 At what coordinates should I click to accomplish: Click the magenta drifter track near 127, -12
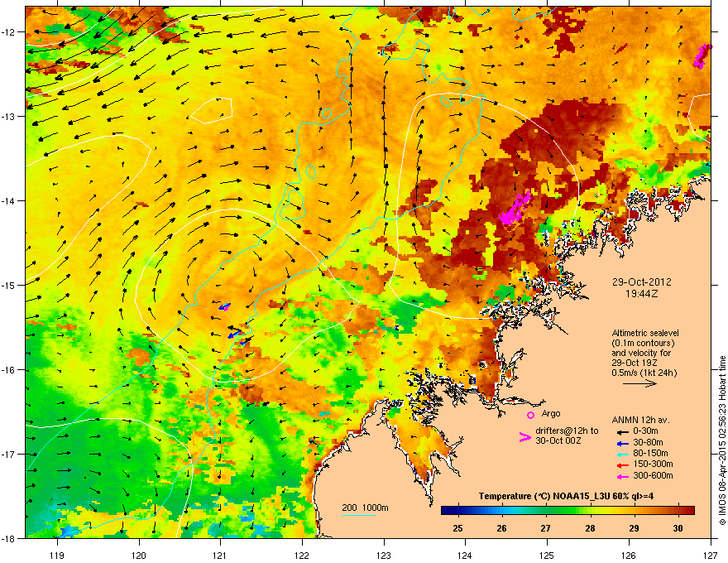[x=702, y=56]
